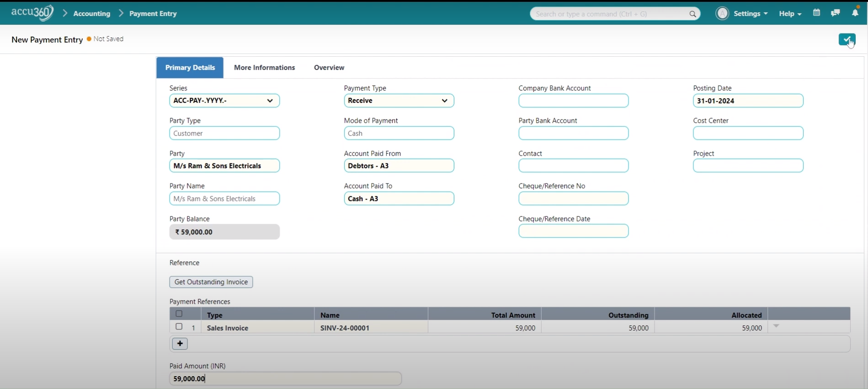
Task: Click the Outstanding 59,000 cell
Action: (598, 328)
